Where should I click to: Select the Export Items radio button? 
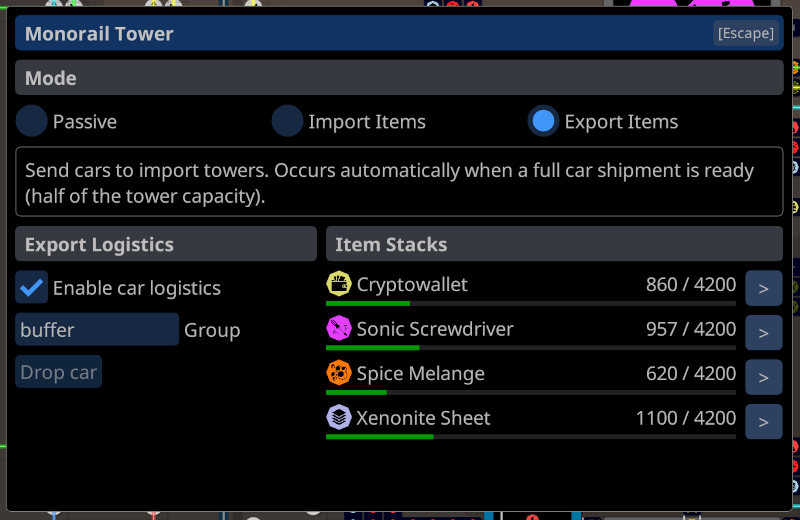tap(543, 121)
